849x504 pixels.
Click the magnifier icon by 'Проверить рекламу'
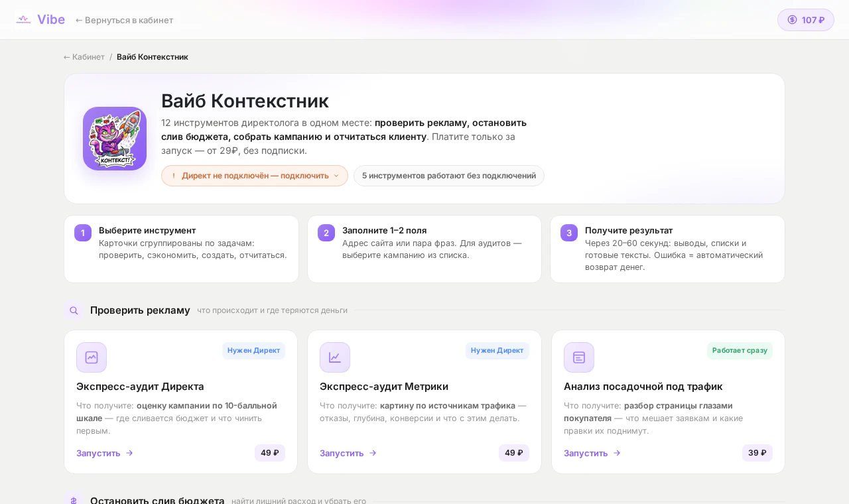74,310
